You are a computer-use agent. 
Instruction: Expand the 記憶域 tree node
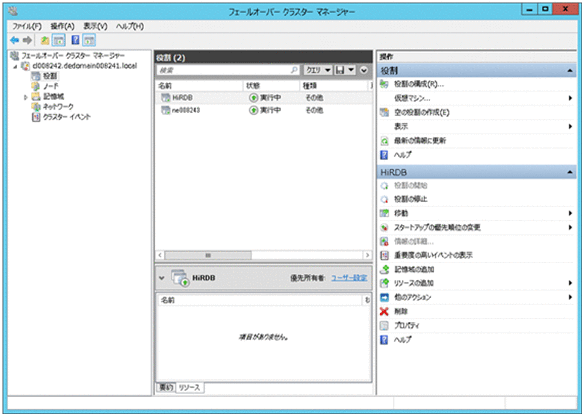tap(25, 97)
